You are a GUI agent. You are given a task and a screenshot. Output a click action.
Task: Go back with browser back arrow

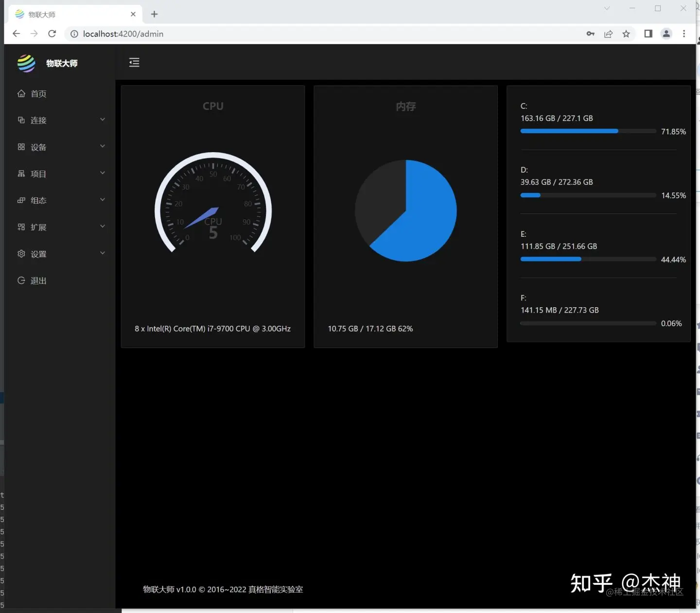click(x=16, y=34)
